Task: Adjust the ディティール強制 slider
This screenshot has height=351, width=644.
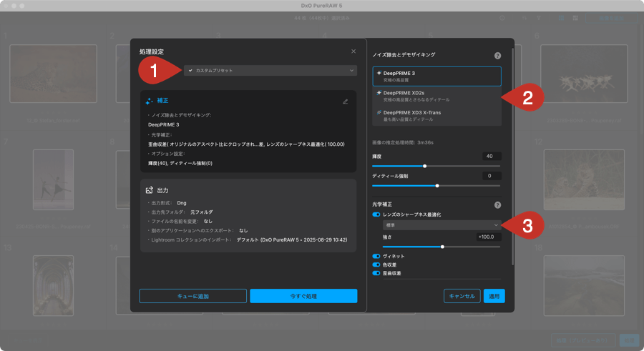Action: pos(437,186)
